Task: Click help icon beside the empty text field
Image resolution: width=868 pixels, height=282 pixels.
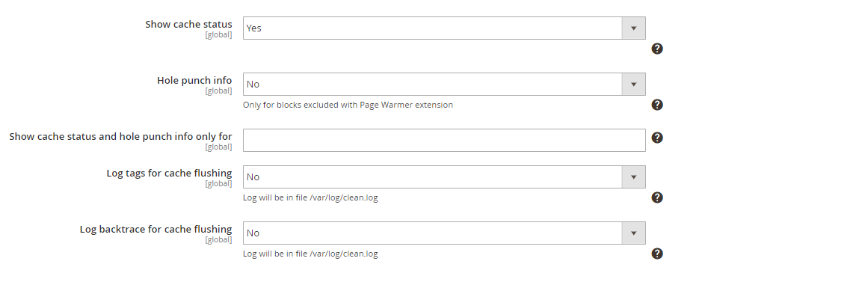Action: point(657,138)
